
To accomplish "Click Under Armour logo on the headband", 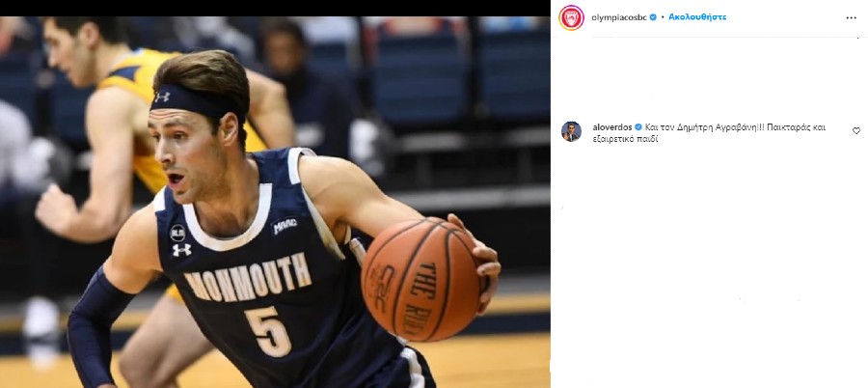I will 162,97.
